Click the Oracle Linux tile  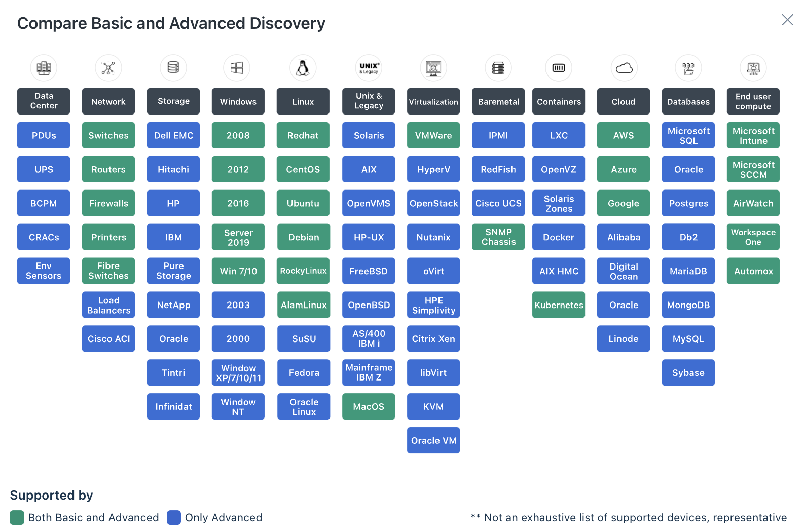(x=304, y=407)
